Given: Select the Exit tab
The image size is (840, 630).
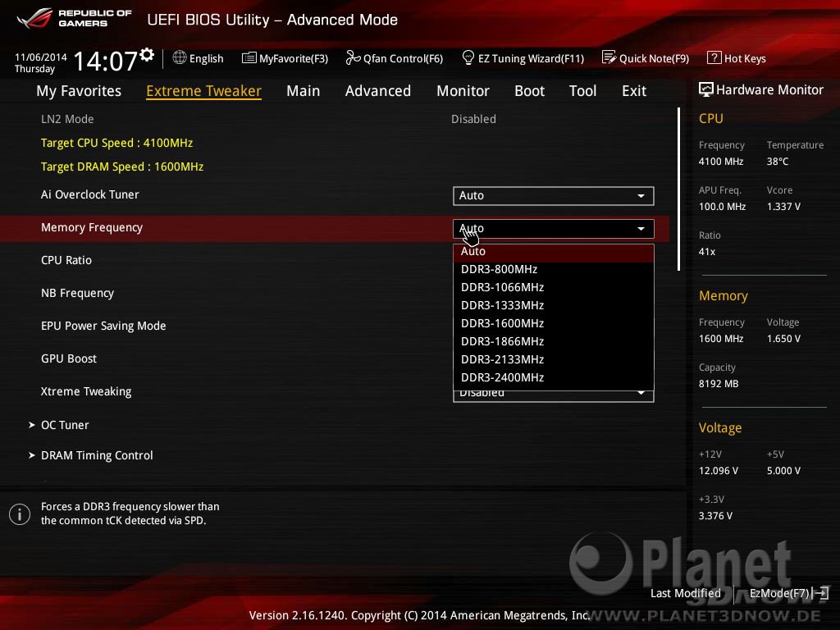Looking at the screenshot, I should (634, 91).
